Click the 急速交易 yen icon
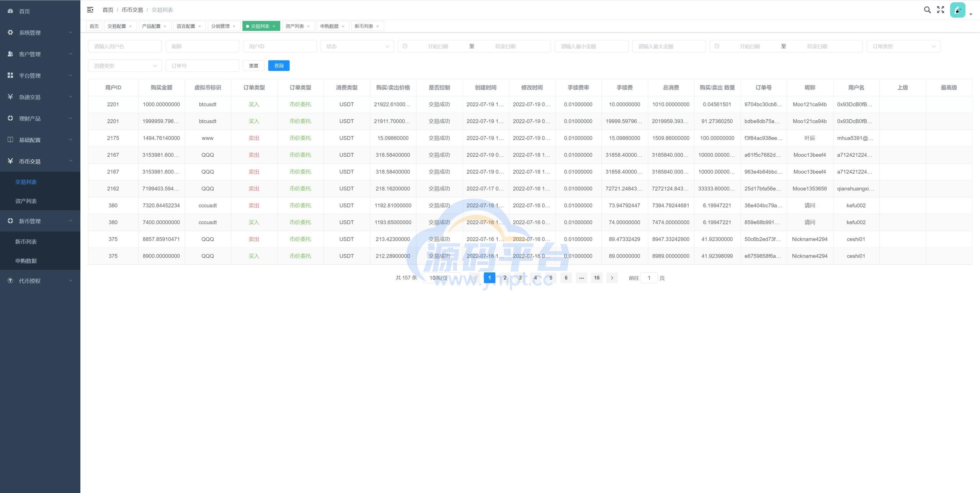 coord(10,97)
